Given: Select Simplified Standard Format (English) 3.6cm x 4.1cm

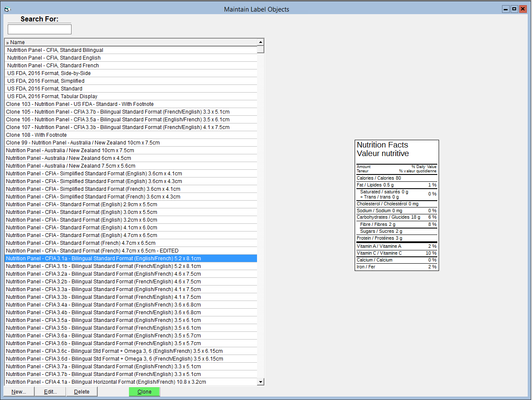Looking at the screenshot, I should [131, 174].
